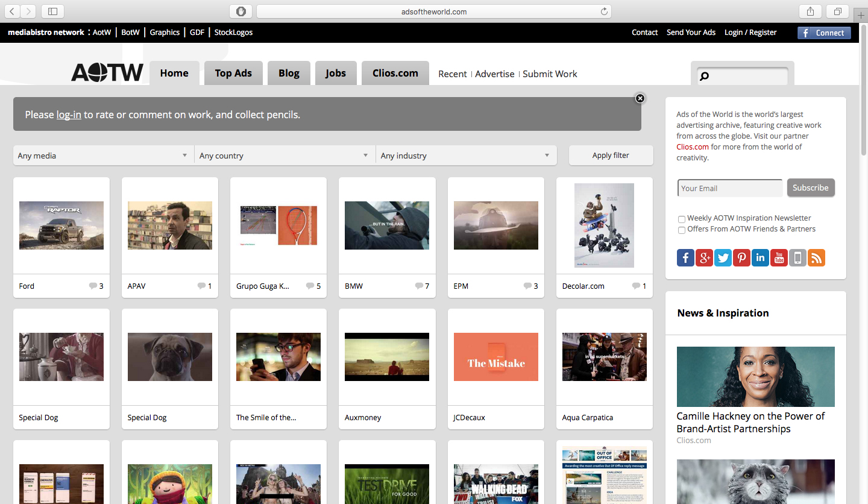Open the Google Plus social icon
Screen dimensions: 868x504
click(704, 257)
